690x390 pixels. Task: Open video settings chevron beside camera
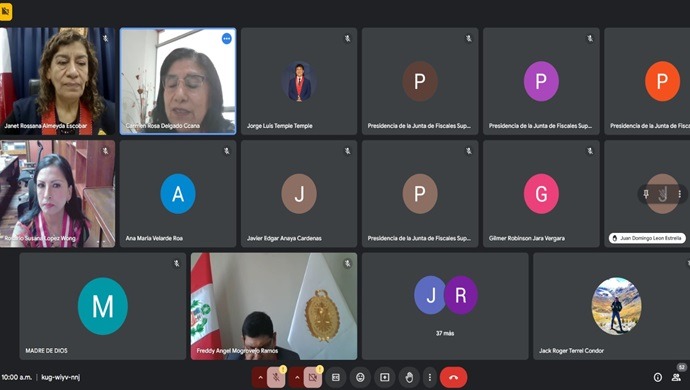tap(297, 377)
